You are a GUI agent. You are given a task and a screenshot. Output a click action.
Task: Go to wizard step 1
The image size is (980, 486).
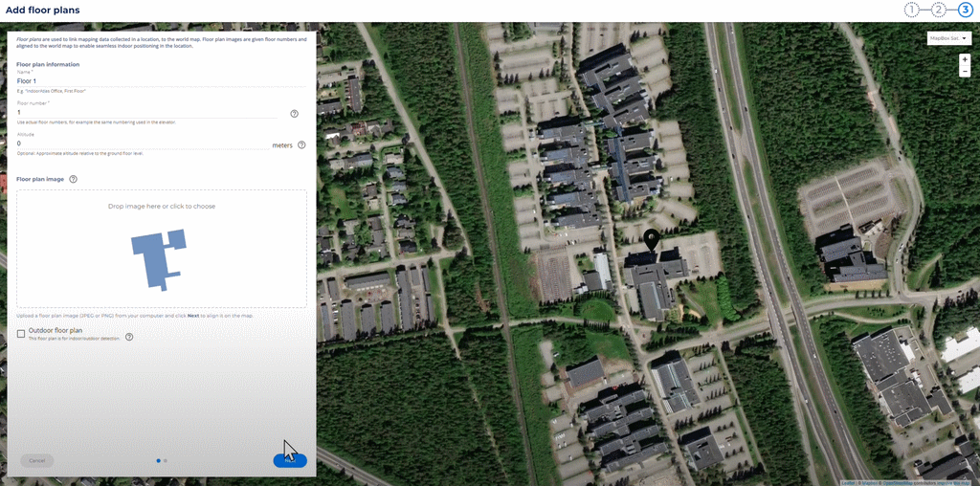pos(912,10)
